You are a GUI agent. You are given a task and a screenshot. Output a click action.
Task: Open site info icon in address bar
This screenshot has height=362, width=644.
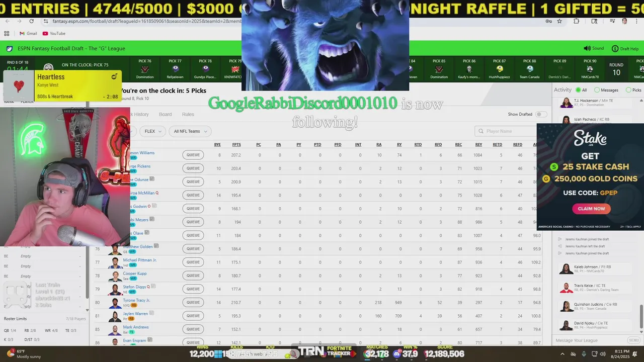(46, 21)
